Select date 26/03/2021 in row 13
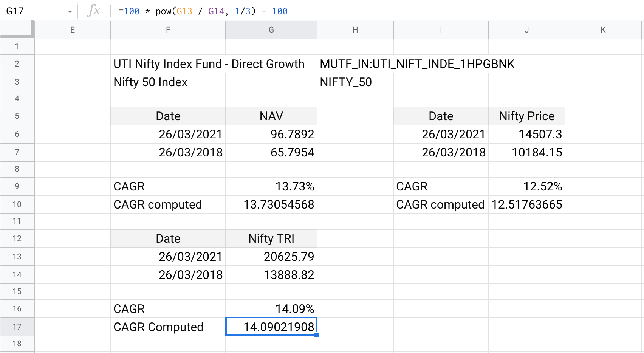This screenshot has width=644, height=353. (168, 257)
